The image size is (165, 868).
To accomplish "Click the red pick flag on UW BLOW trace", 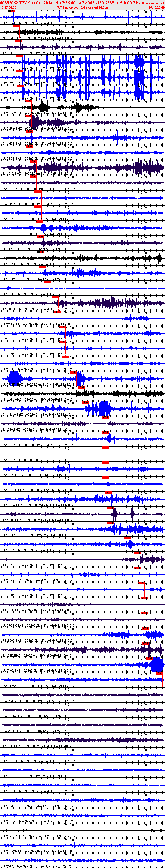I will (x=28, y=101).
